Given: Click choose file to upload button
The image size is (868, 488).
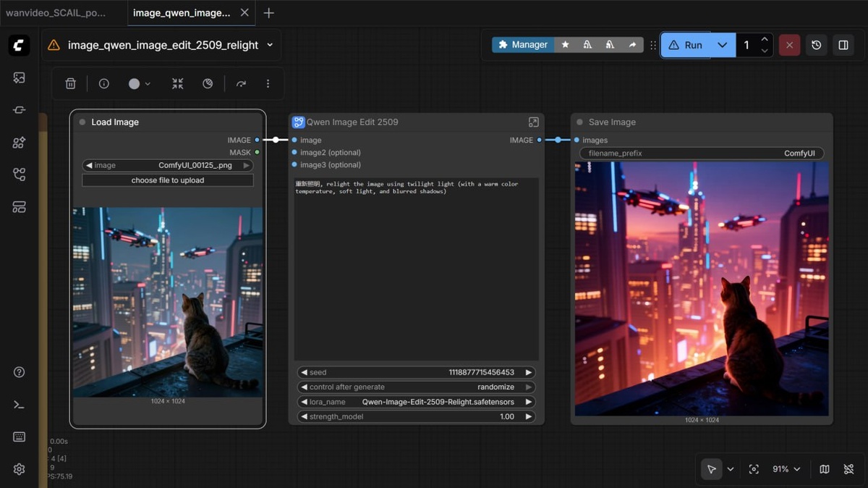Looking at the screenshot, I should click(168, 180).
